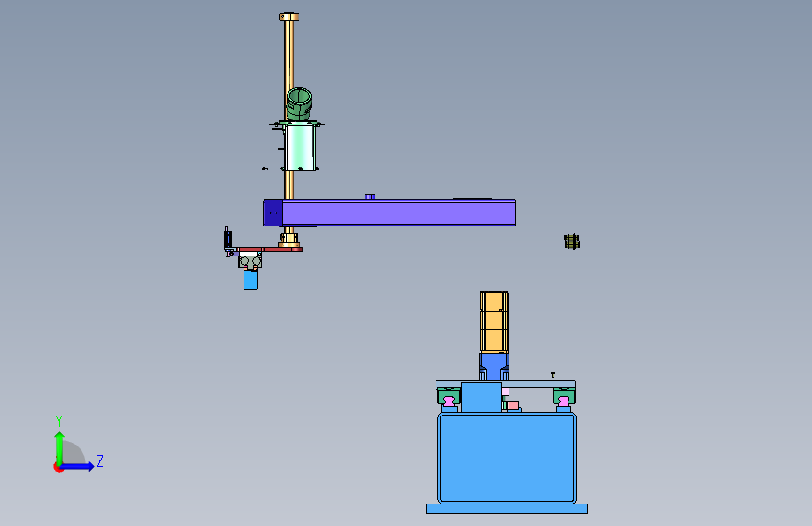Click the blue Z axis arrow on triad
This screenshot has width=812, height=526.
click(78, 466)
